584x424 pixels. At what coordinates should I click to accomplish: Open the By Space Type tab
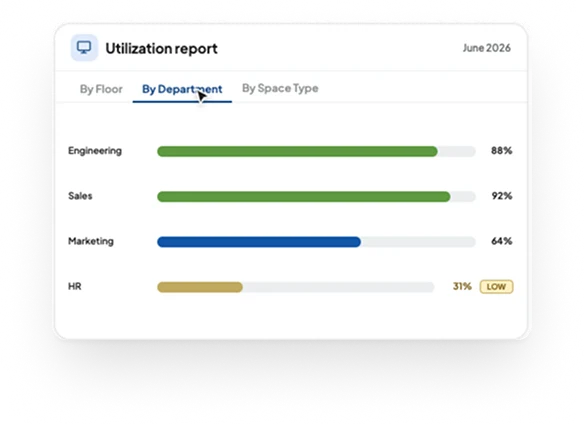coord(280,88)
